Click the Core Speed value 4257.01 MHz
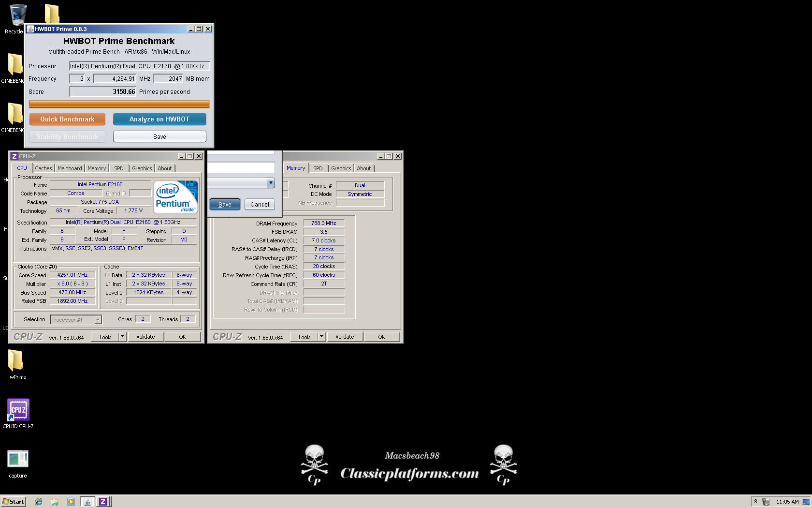Viewport: 812px width, 508px height. click(72, 275)
